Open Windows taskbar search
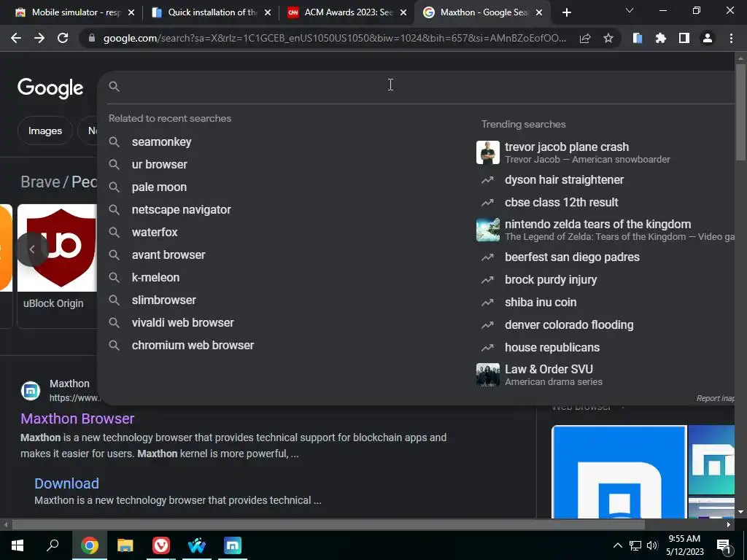Screen dimensions: 747x560 [53, 545]
